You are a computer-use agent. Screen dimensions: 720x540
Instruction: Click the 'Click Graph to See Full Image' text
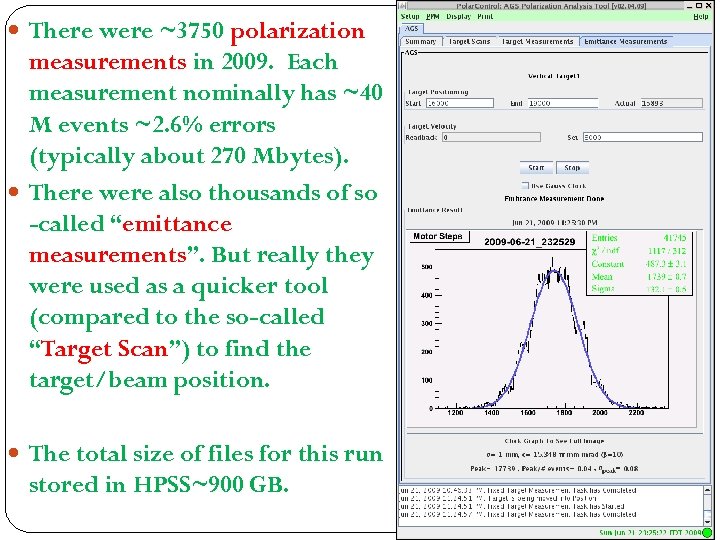[554, 441]
